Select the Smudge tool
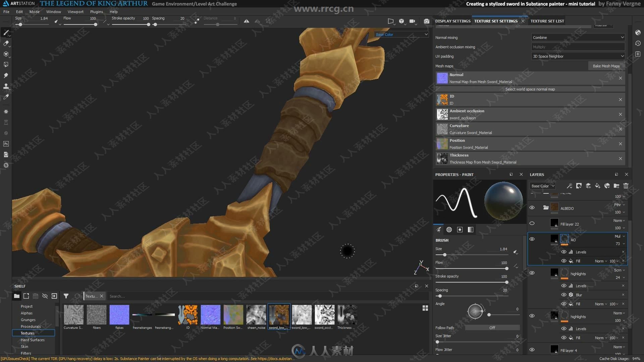 pyautogui.click(x=6, y=75)
